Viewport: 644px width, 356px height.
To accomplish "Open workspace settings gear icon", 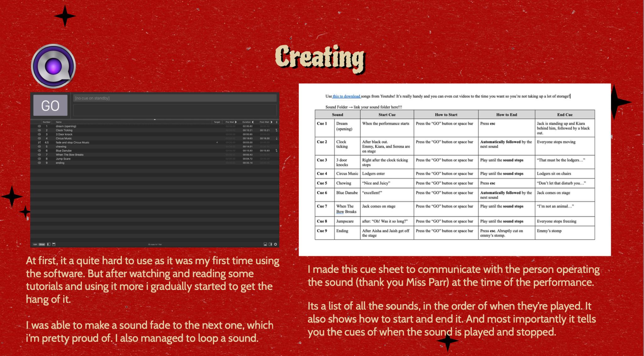I will pyautogui.click(x=275, y=244).
